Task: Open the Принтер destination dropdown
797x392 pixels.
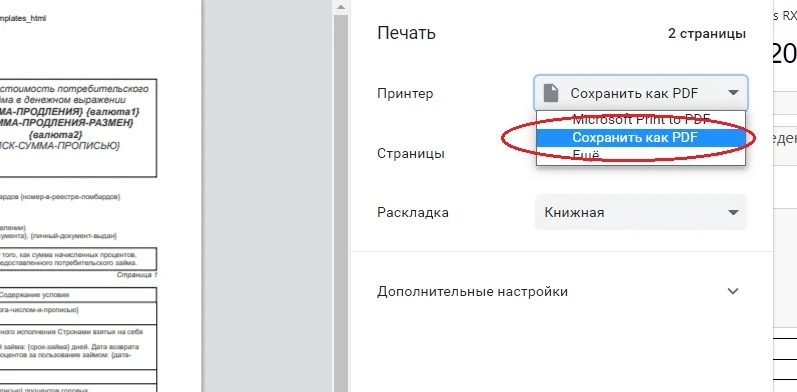Action: click(x=640, y=93)
